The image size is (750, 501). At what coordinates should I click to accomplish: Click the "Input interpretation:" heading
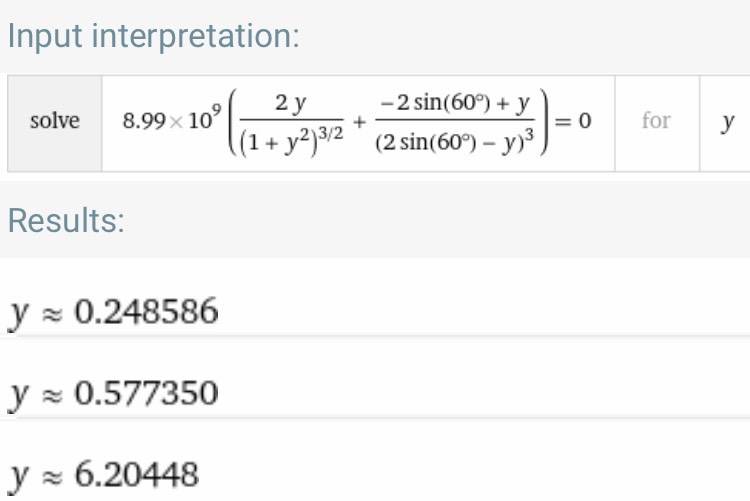(x=154, y=37)
